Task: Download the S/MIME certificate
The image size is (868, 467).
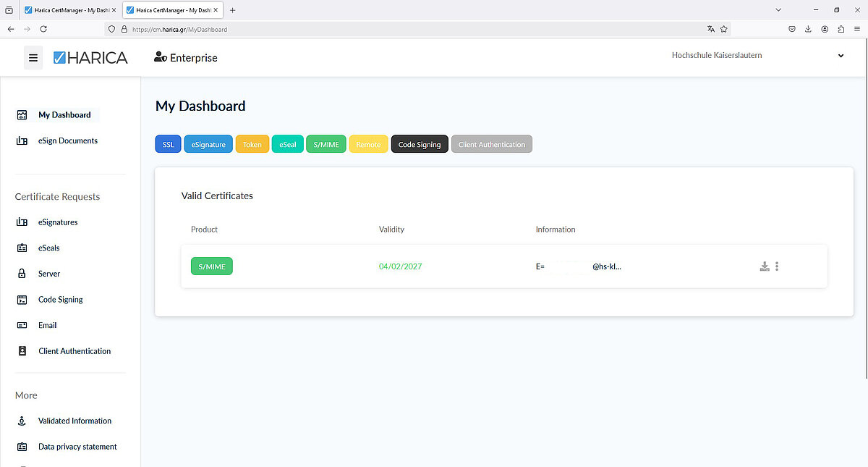Action: [x=765, y=266]
